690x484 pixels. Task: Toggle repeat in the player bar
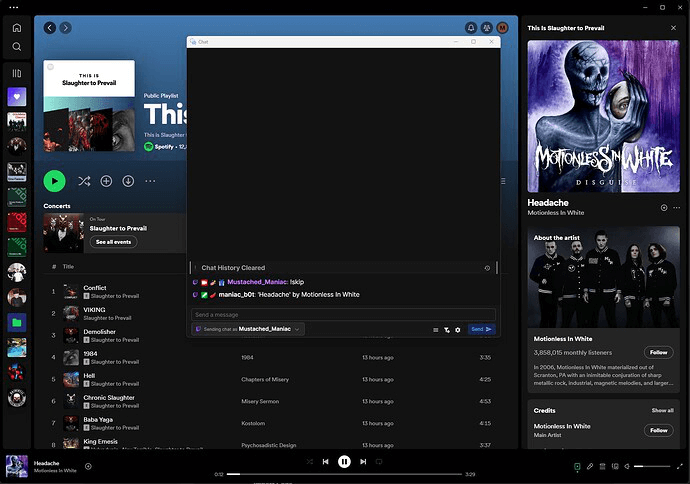click(379, 462)
